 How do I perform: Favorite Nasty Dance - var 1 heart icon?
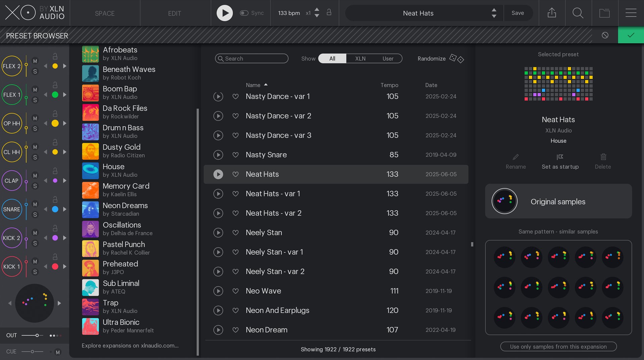tap(235, 96)
